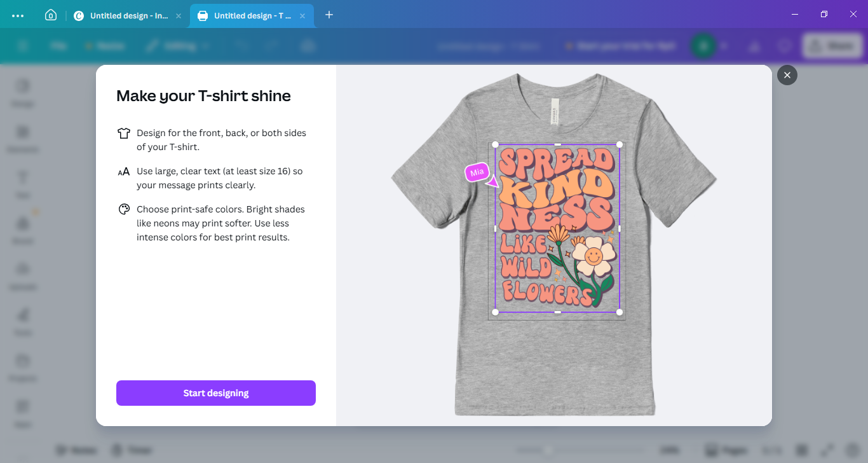The image size is (868, 463).
Task: Enter fullscreen using the bottom-right arrows icon
Action: (828, 450)
